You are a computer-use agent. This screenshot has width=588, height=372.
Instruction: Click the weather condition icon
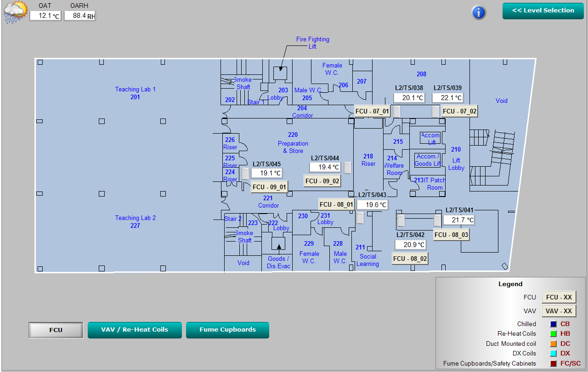[x=15, y=12]
